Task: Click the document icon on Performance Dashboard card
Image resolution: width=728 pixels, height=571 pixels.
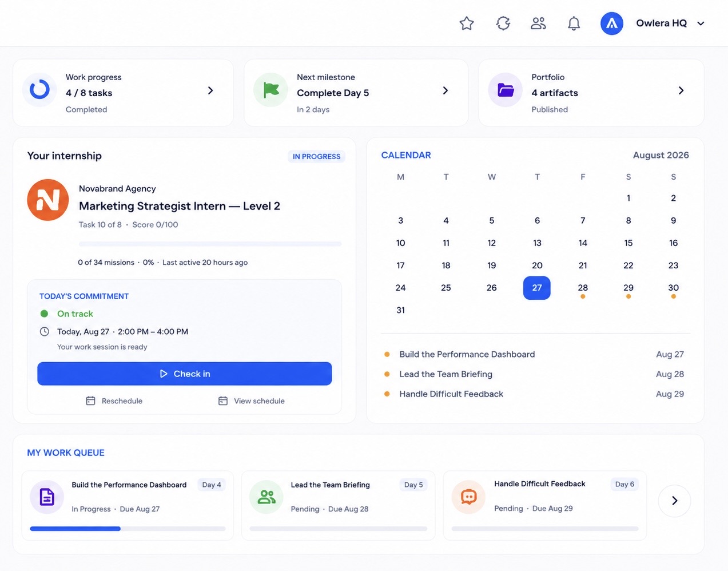Action: click(47, 497)
